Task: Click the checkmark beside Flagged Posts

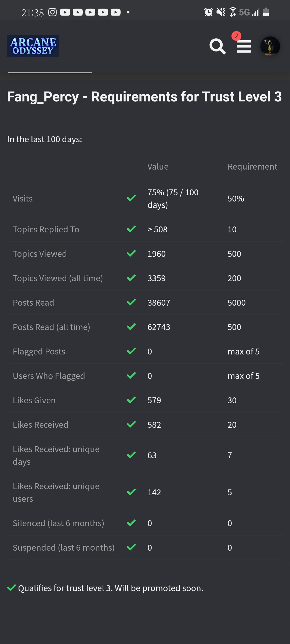Action: click(x=131, y=351)
